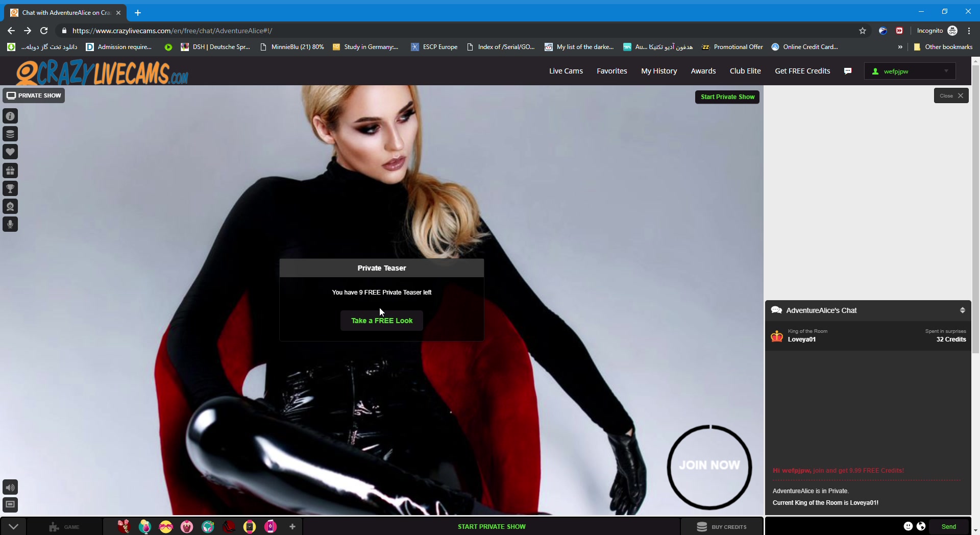The image size is (980, 535).
Task: Open the messages speech bubble in navbar
Action: click(848, 71)
